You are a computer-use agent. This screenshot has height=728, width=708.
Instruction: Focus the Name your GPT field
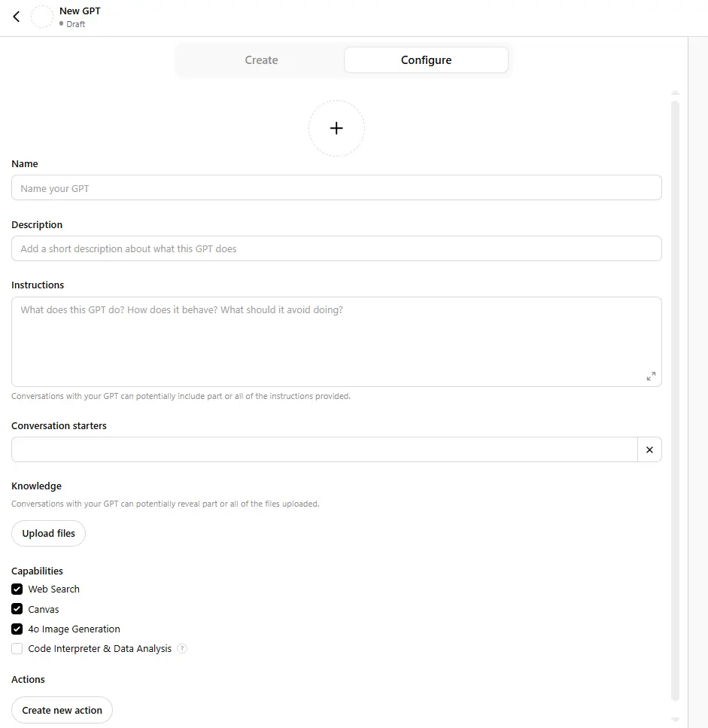pos(336,187)
